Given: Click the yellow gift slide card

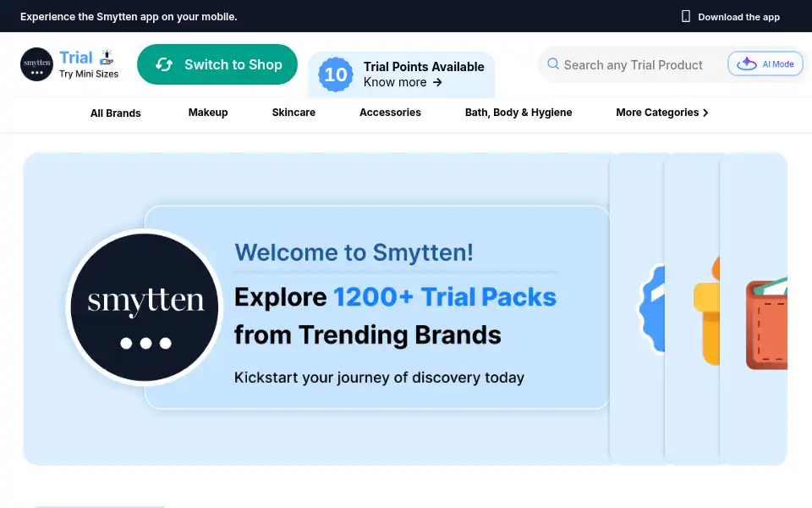Looking at the screenshot, I should pyautogui.click(x=693, y=308).
